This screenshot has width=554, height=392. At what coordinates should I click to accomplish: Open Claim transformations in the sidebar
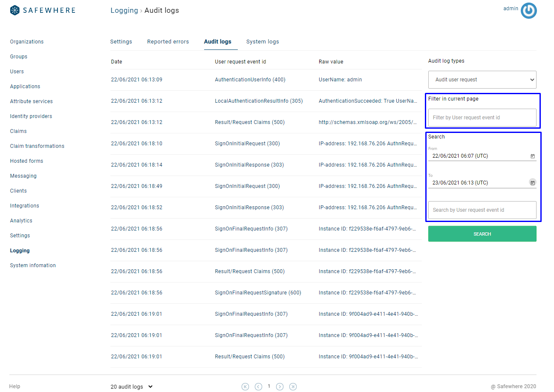pos(37,146)
